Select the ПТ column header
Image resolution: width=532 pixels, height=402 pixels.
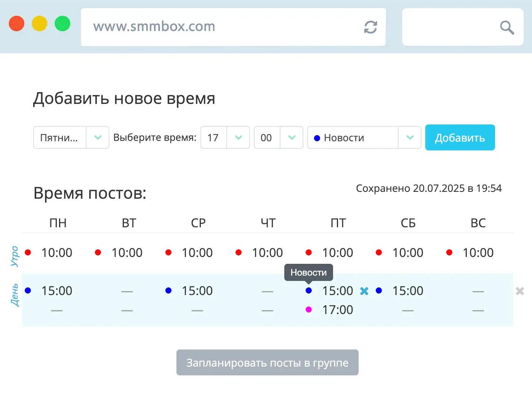coord(338,223)
